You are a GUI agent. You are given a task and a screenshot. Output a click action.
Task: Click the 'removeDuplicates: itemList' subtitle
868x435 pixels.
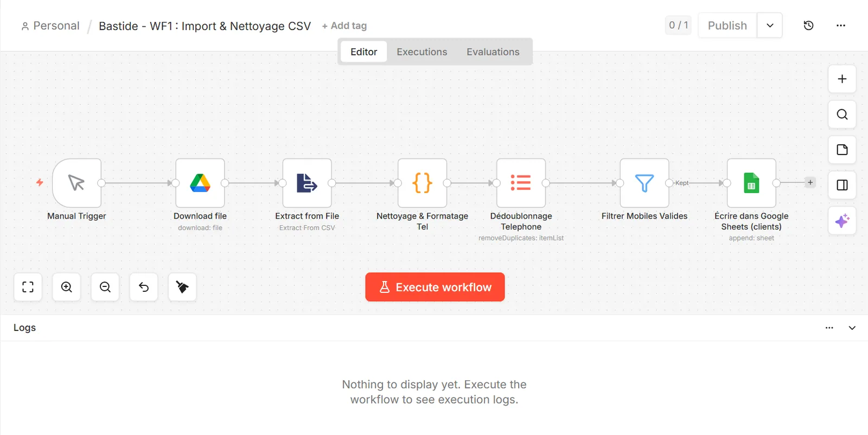point(521,238)
